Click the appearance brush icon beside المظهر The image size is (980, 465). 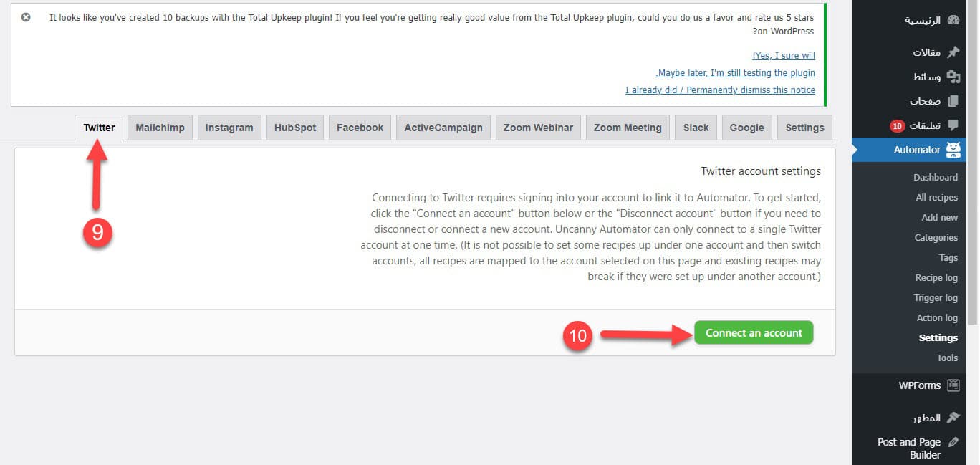coord(953,418)
